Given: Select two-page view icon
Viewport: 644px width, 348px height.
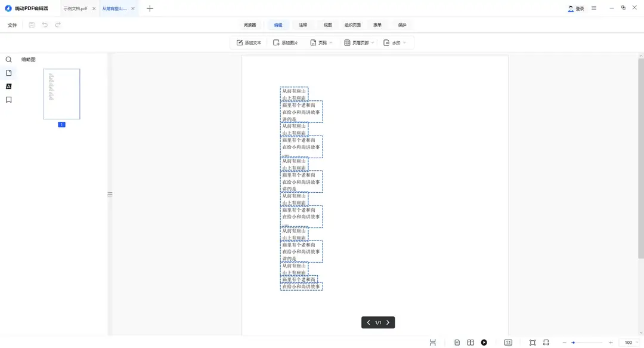Looking at the screenshot, I should coord(470,342).
